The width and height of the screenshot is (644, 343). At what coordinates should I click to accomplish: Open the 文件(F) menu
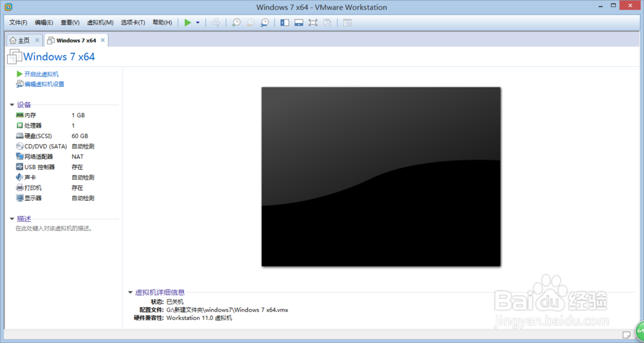coord(19,23)
